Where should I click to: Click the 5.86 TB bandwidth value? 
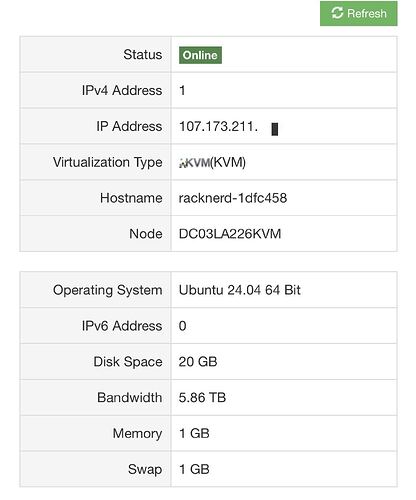pos(202,398)
